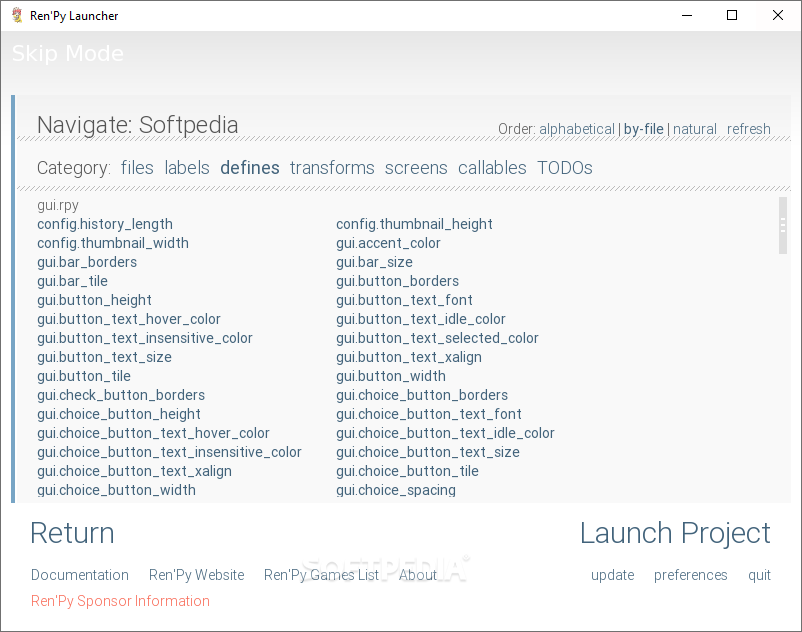Open gui.bar_size define
This screenshot has height=632, width=802.
[374, 262]
